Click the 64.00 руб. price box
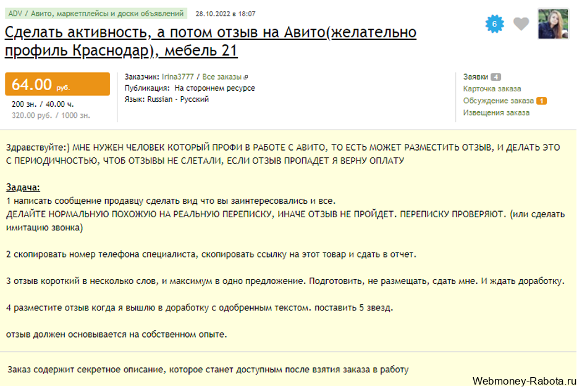Image resolution: width=582 pixels, height=392 pixels. pyautogui.click(x=58, y=85)
